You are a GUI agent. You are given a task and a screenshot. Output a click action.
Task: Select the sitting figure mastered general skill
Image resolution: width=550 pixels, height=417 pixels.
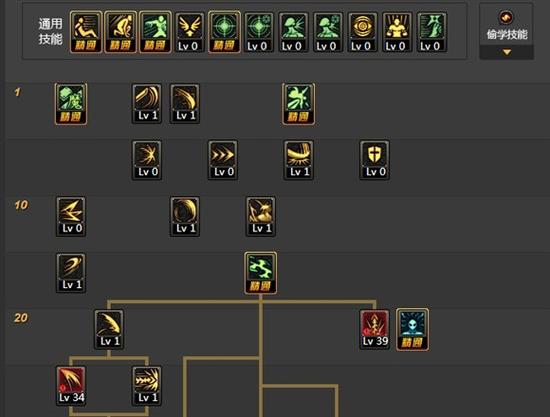point(86,32)
